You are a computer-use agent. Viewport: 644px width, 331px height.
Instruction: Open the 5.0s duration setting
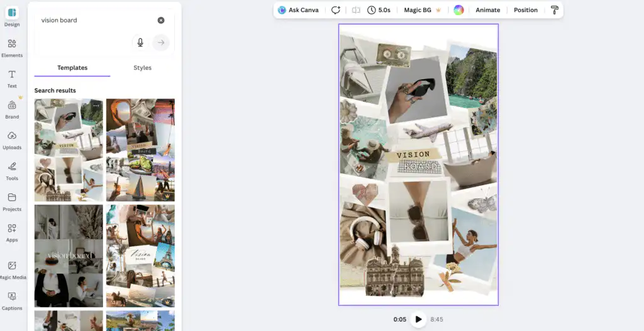(379, 10)
